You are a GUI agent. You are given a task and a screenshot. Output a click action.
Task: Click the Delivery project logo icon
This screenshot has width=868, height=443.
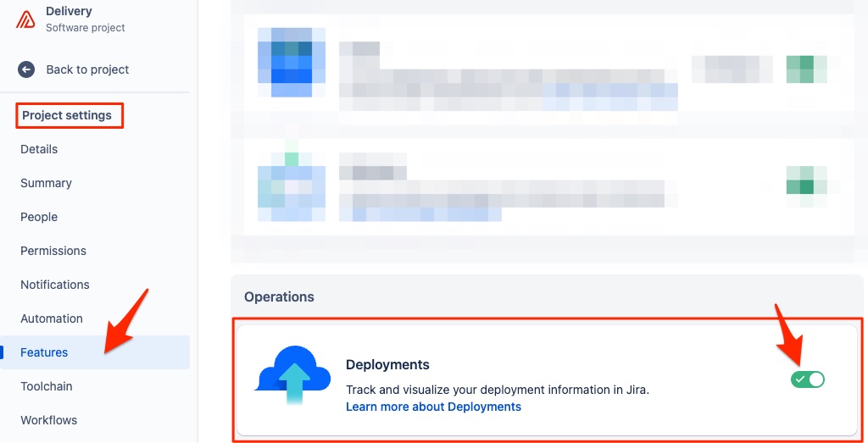click(25, 19)
